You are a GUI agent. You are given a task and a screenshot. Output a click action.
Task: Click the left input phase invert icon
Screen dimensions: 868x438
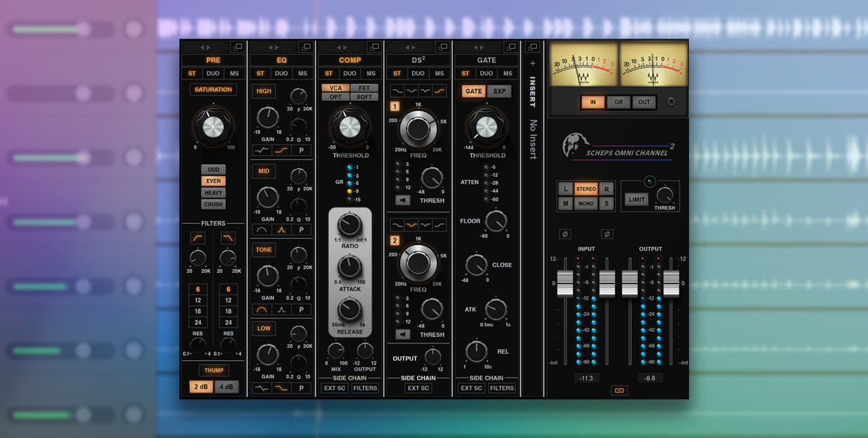click(x=564, y=234)
